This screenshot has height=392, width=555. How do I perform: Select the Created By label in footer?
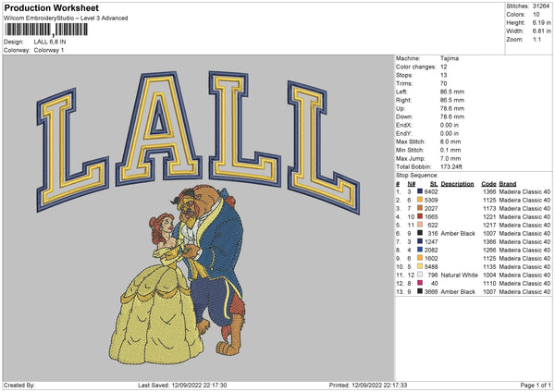[x=19, y=385]
